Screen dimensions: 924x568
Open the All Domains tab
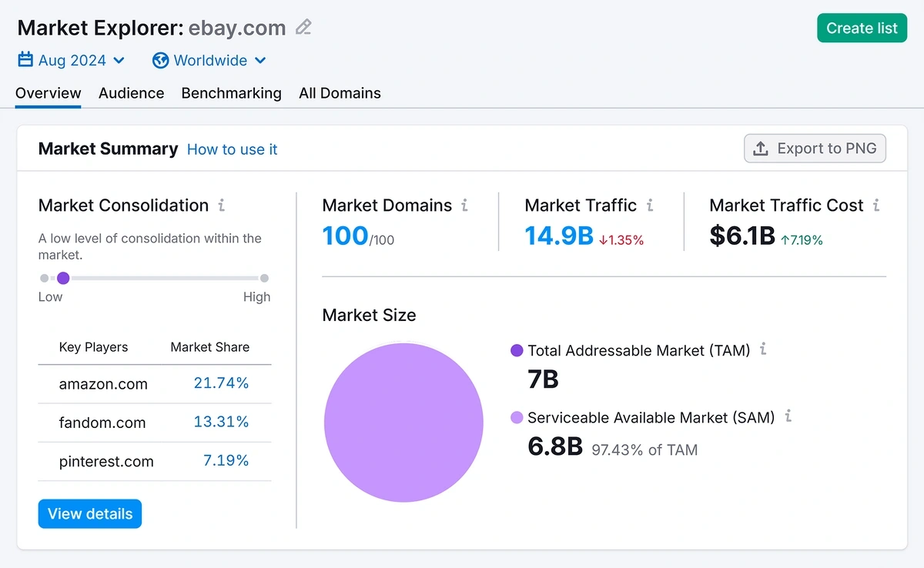[x=340, y=93]
